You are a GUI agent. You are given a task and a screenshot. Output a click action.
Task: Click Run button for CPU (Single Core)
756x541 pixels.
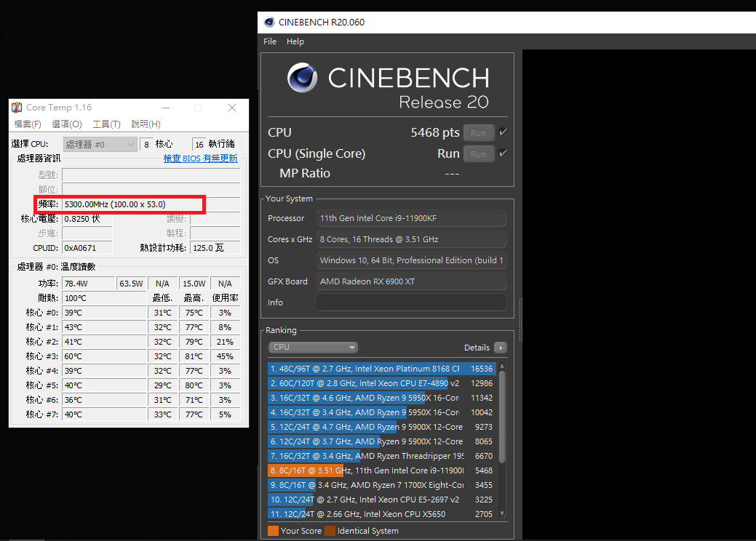pos(478,154)
